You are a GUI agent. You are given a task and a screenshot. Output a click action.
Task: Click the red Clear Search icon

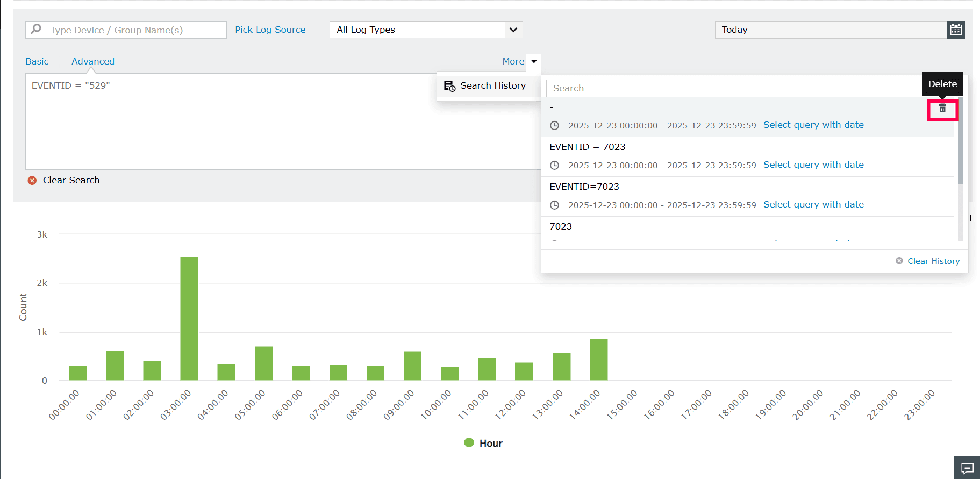32,181
